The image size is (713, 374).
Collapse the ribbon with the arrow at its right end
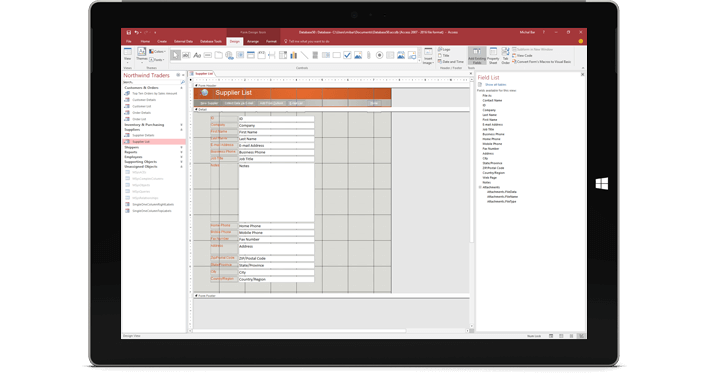tap(583, 68)
